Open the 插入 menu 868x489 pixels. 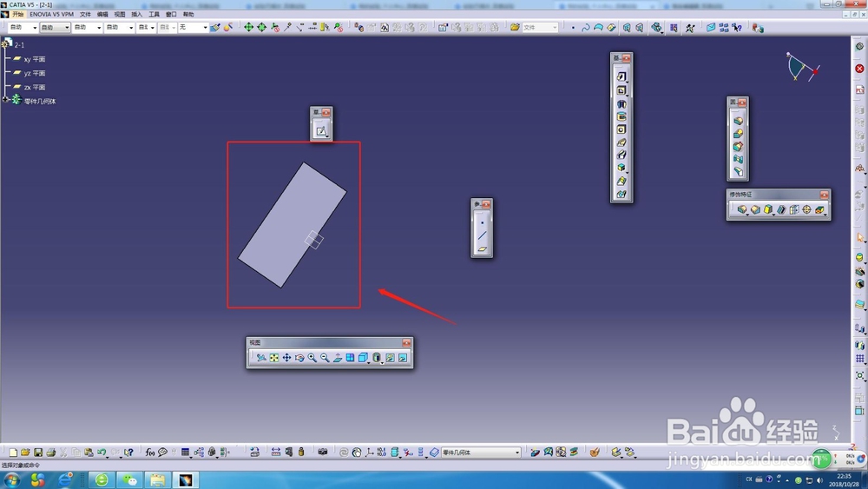point(137,15)
